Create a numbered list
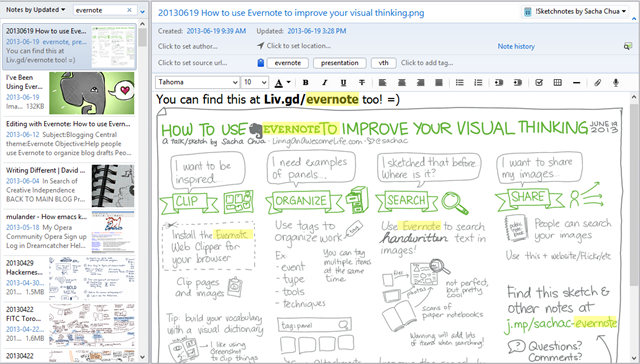This screenshot has width=640, height=364. pos(478,82)
